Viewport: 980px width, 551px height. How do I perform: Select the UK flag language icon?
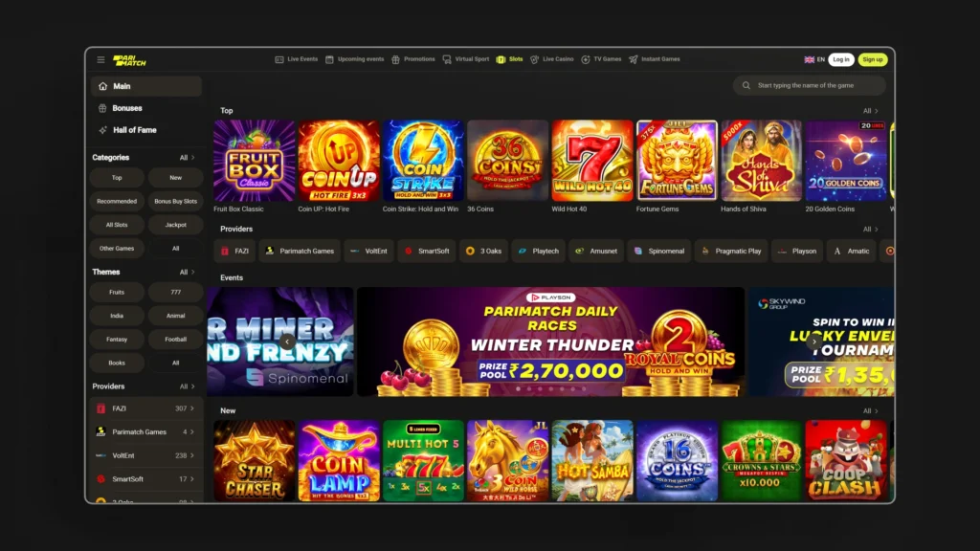pyautogui.click(x=810, y=60)
